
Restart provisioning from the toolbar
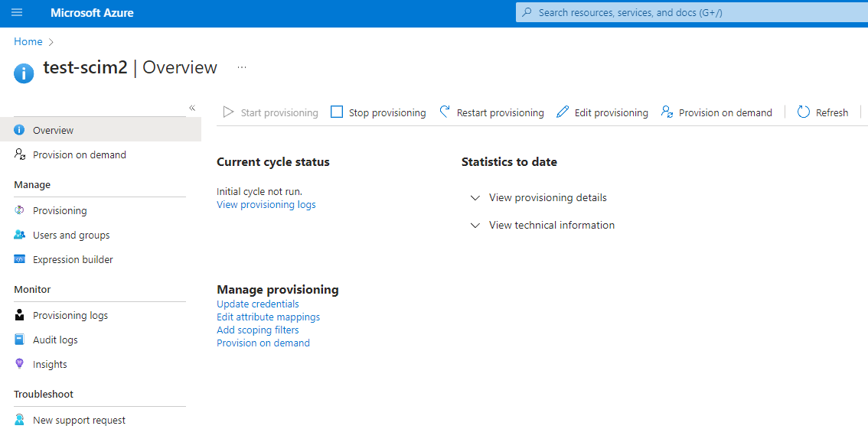pyautogui.click(x=499, y=112)
